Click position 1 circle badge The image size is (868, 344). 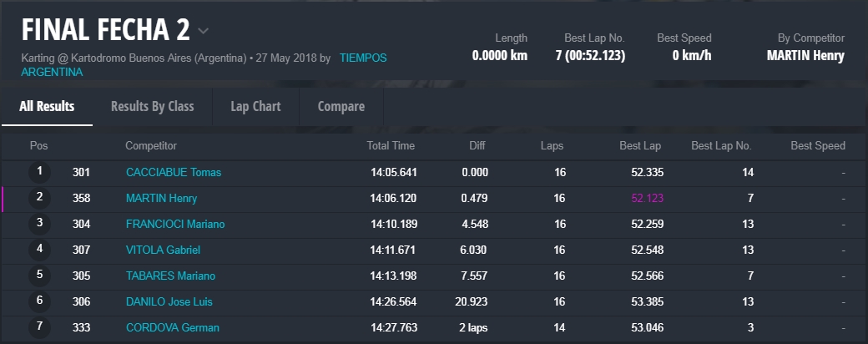pyautogui.click(x=39, y=172)
